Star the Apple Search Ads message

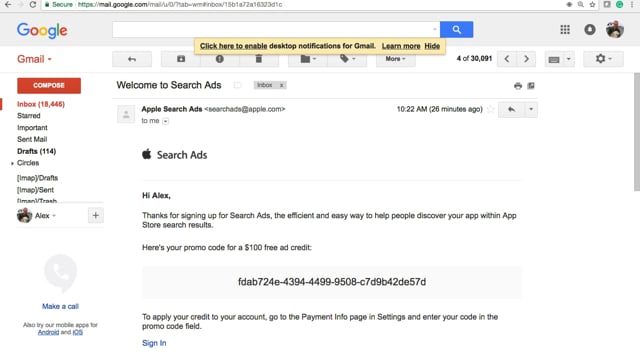click(491, 109)
